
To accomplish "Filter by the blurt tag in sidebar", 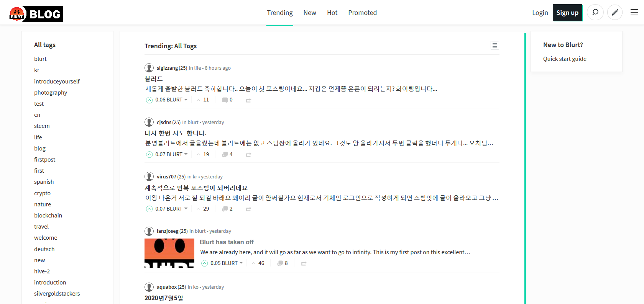I will (40, 59).
